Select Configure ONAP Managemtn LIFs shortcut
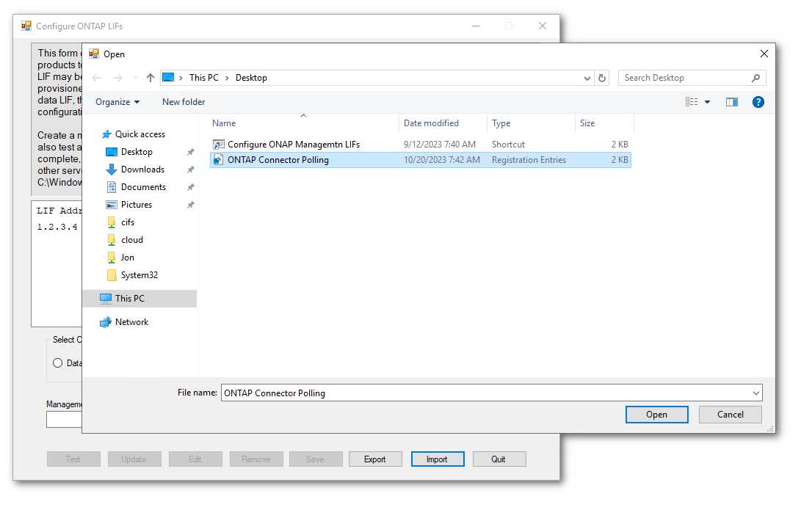The width and height of the screenshot is (812, 532). point(293,145)
